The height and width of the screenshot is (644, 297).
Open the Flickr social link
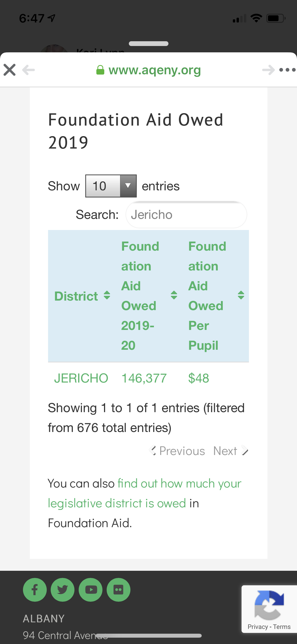[118, 590]
